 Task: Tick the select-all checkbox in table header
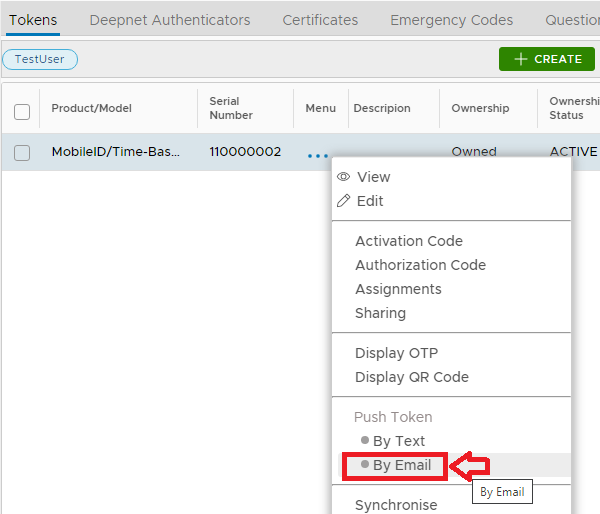[22, 111]
